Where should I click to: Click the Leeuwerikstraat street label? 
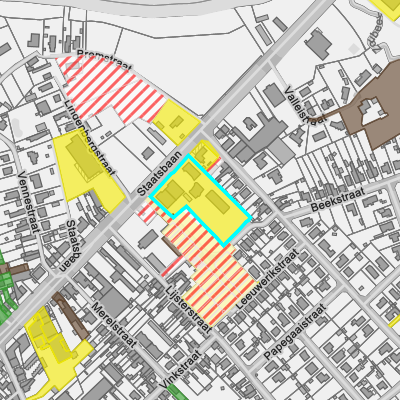tap(268, 279)
